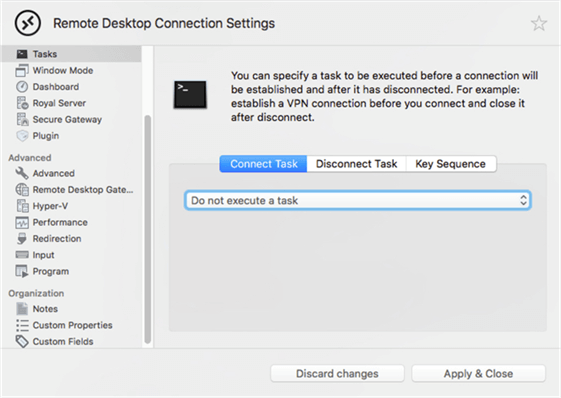Switch to the Disconnect Task tab
Screen dimensions: 561x398
[356, 164]
